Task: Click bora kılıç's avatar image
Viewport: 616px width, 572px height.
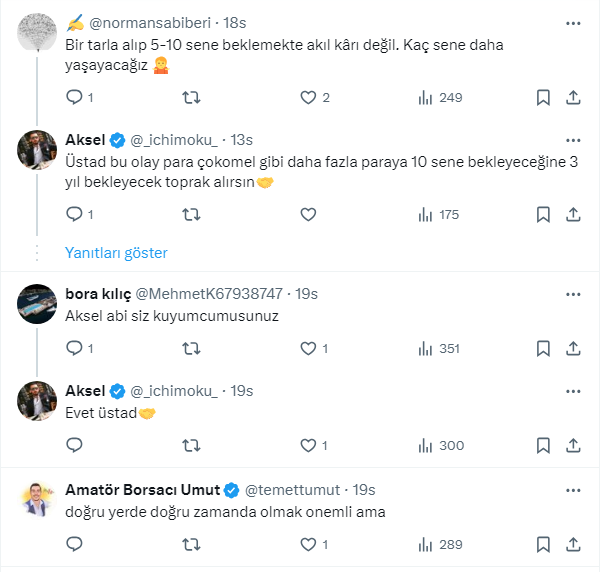Action: [37, 304]
